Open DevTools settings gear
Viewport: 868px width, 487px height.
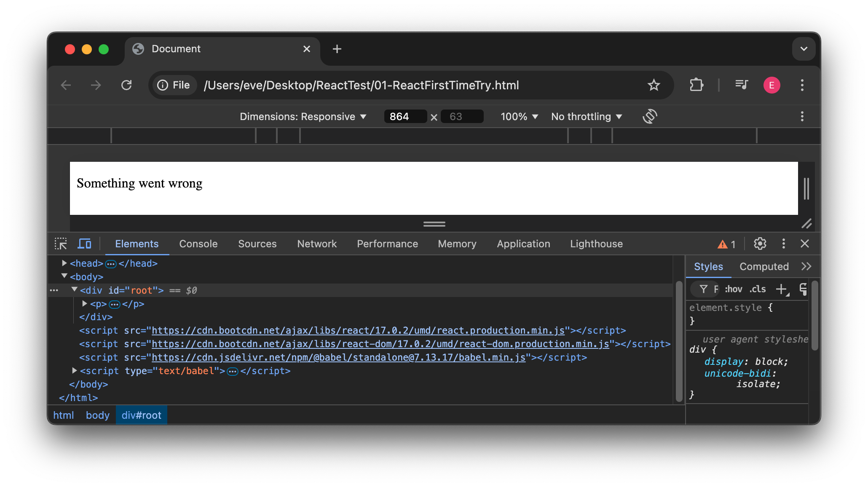[760, 243]
